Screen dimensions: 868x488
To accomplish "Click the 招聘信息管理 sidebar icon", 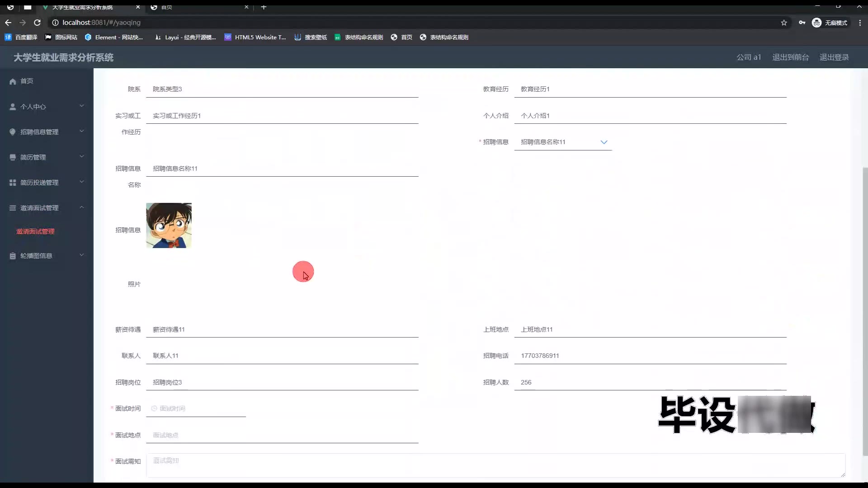I will [x=13, y=132].
